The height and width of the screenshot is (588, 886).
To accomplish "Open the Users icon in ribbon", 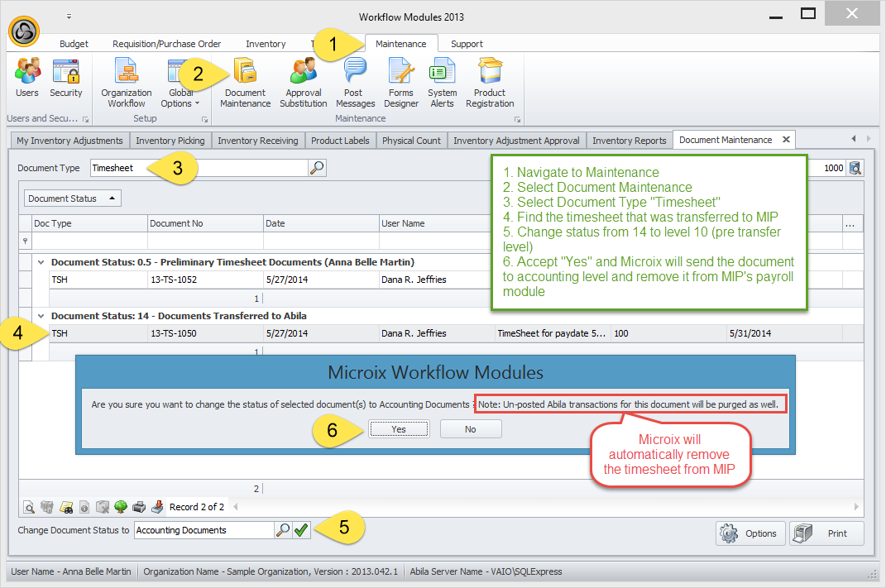I will [27, 79].
